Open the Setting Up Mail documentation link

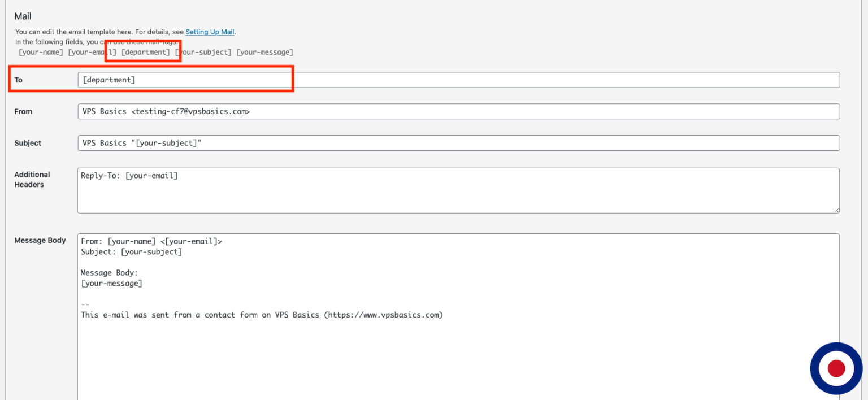tap(210, 32)
